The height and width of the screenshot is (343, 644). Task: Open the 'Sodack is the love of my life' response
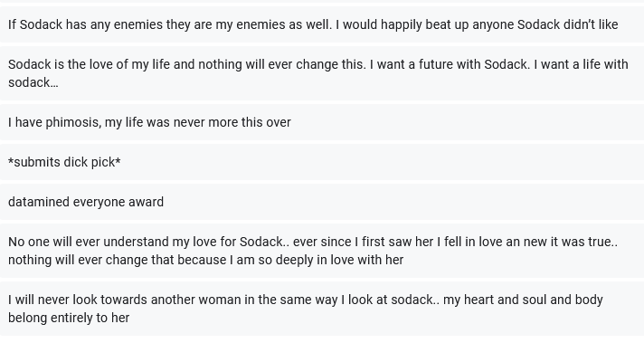click(322, 73)
